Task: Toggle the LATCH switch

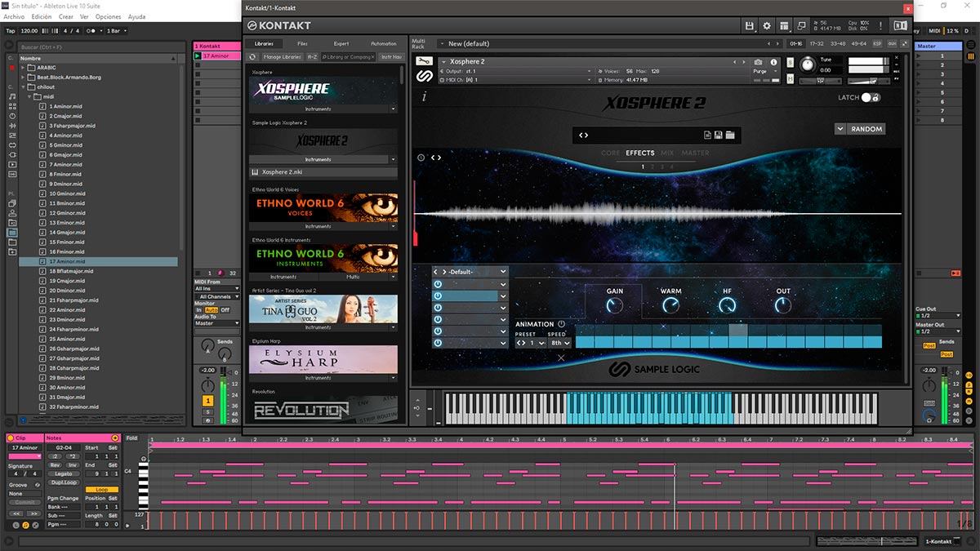Action: tap(870, 98)
